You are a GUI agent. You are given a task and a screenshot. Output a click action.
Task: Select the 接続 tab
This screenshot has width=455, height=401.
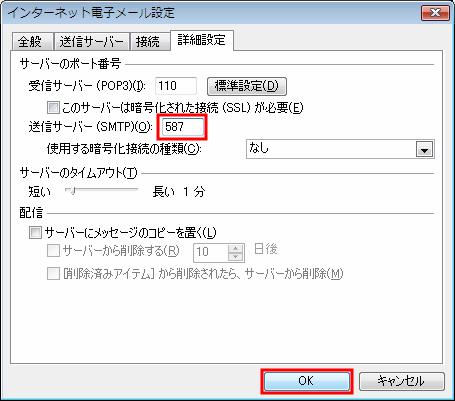point(148,42)
